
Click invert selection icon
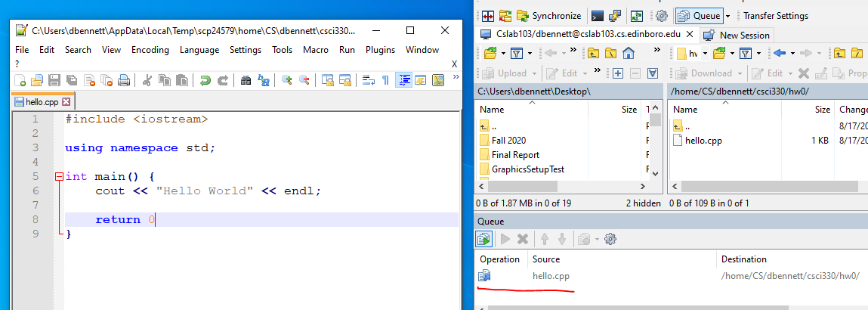(653, 73)
